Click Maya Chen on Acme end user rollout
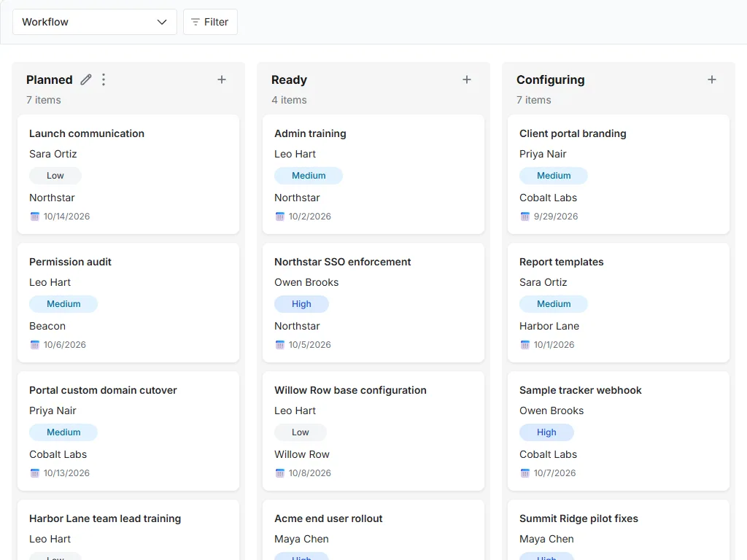The image size is (747, 560). [301, 539]
